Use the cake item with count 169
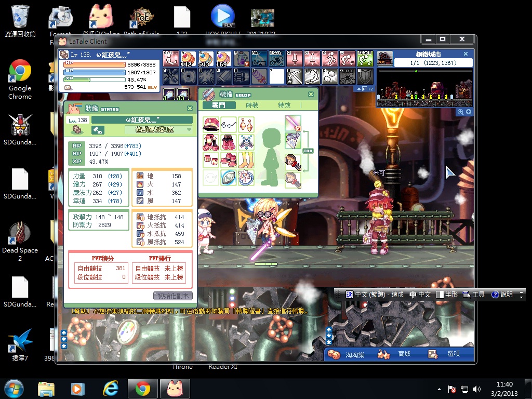 (x=223, y=59)
